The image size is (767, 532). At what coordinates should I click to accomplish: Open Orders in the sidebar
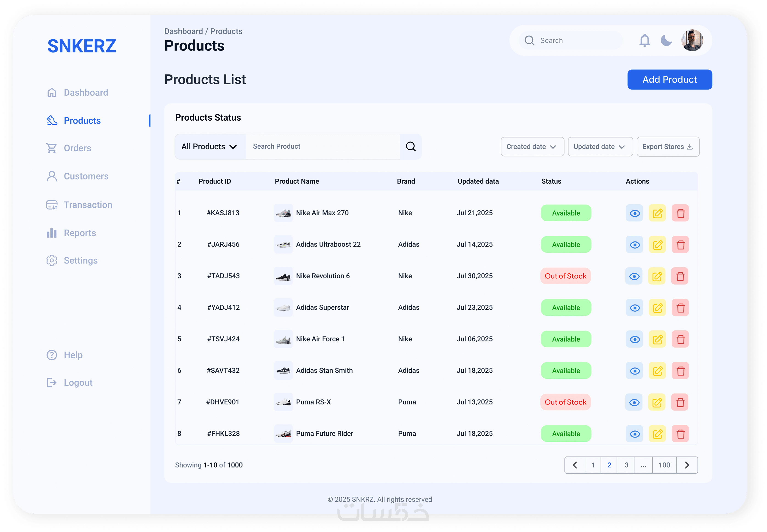click(69, 148)
